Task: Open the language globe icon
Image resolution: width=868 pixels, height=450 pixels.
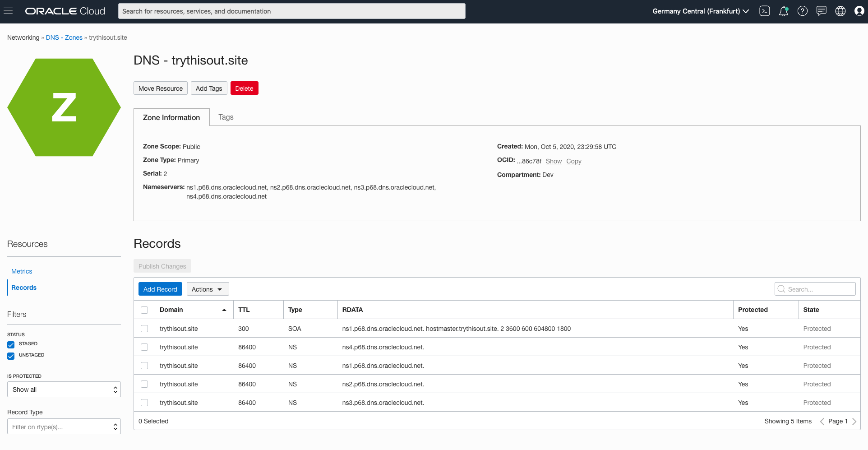Action: click(840, 11)
